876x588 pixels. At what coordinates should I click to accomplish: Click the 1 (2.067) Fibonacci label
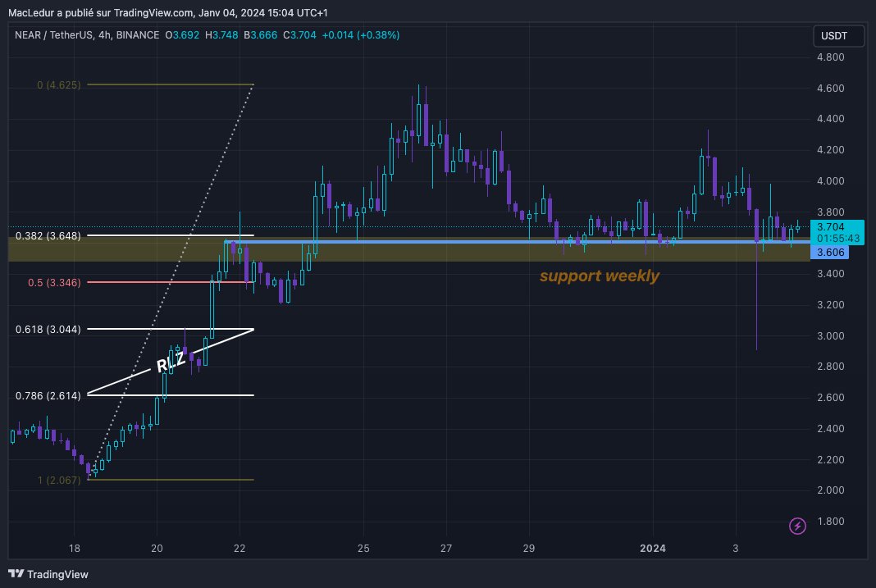(x=59, y=481)
